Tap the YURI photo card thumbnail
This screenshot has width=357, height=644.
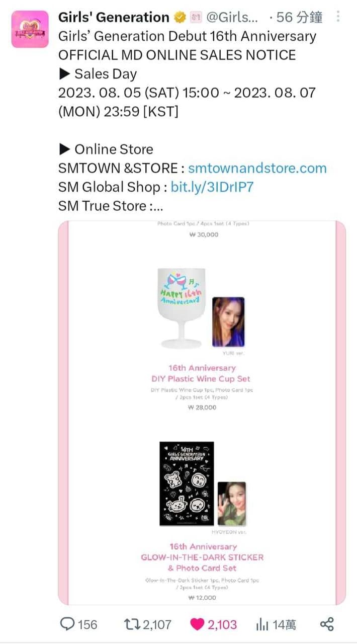[228, 322]
